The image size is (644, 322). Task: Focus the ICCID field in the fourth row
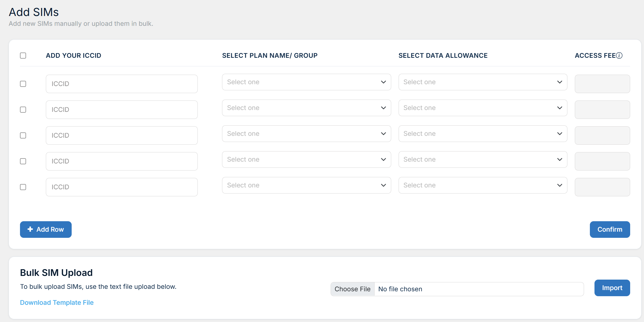tap(122, 161)
